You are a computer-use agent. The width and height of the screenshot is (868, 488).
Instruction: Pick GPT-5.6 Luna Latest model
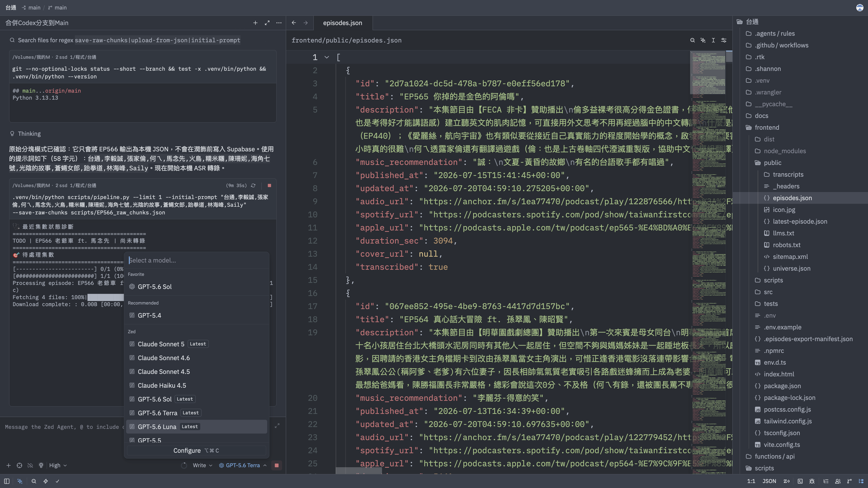click(196, 427)
